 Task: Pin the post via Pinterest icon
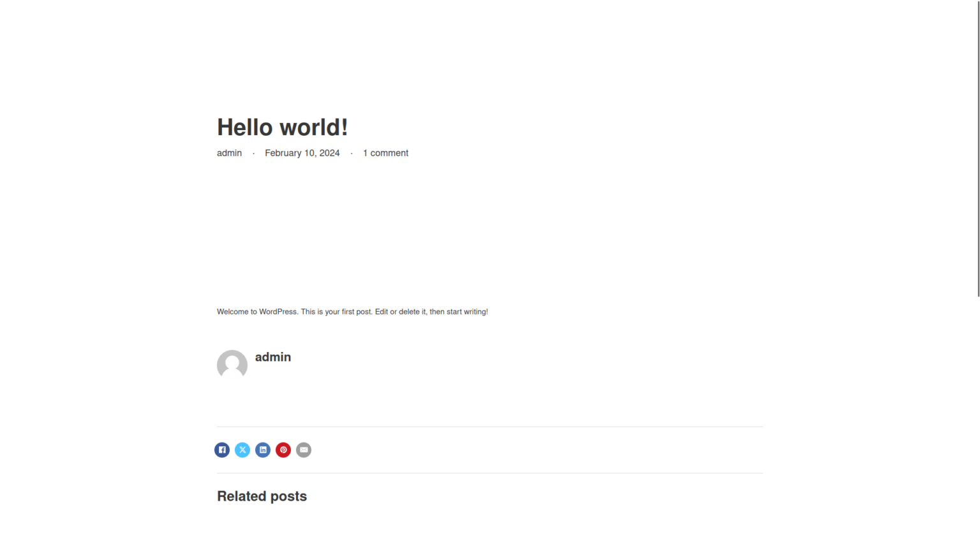[283, 450]
